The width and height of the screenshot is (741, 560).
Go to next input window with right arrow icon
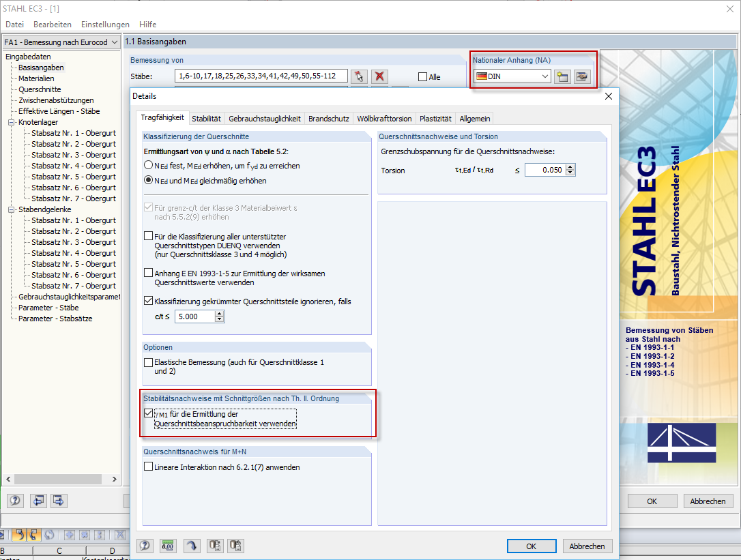point(59,501)
